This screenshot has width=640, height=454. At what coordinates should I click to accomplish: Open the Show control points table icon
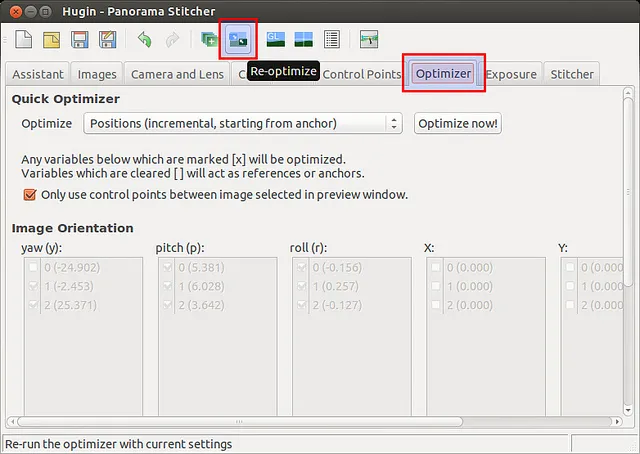[x=332, y=40]
